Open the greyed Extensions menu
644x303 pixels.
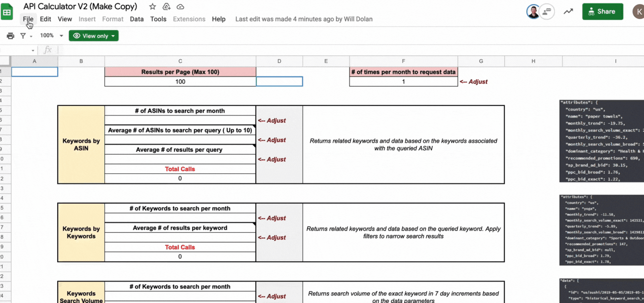pos(189,19)
